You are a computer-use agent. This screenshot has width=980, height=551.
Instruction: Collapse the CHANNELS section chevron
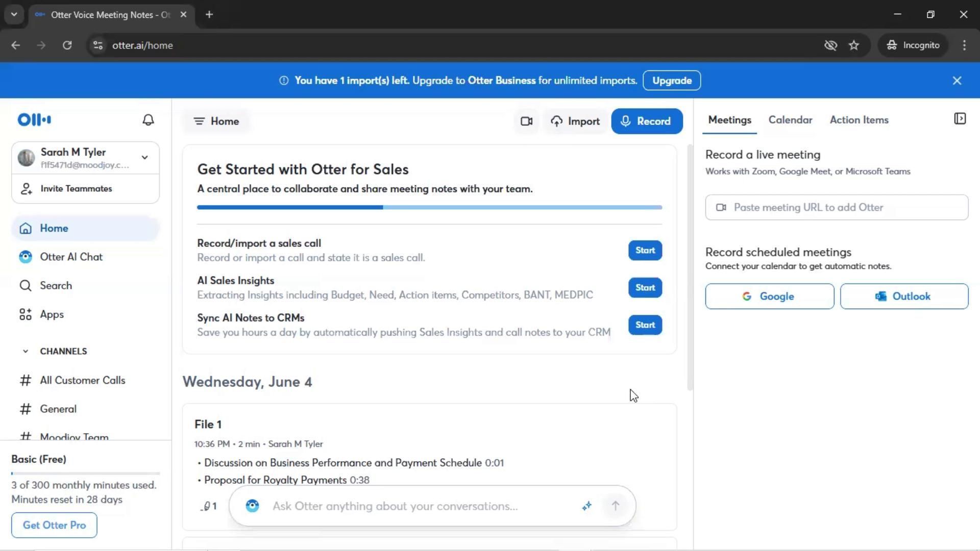click(26, 352)
